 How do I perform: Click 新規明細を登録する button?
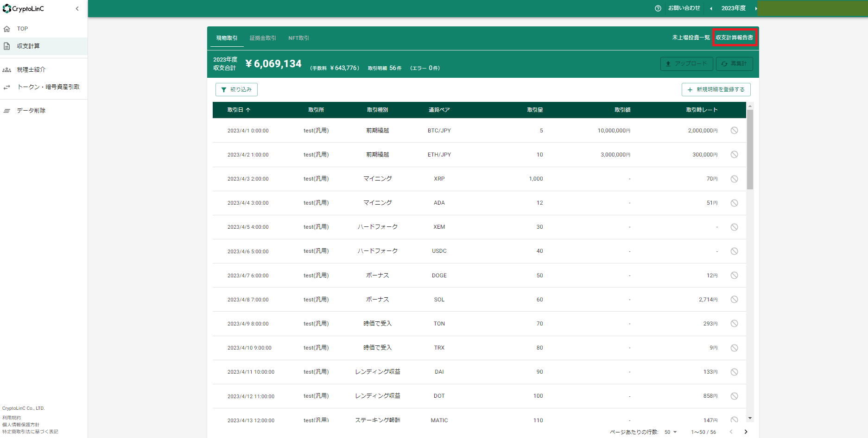716,90
